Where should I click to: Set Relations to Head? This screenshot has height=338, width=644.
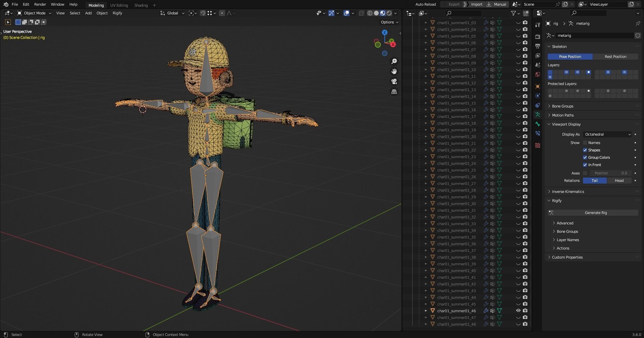tap(619, 181)
